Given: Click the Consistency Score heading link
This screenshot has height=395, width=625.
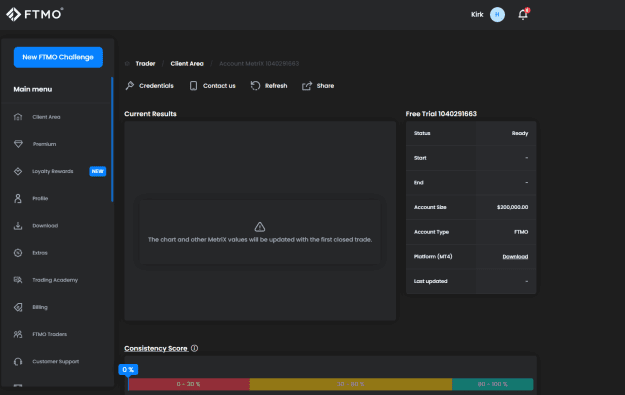Looking at the screenshot, I should pos(156,348).
